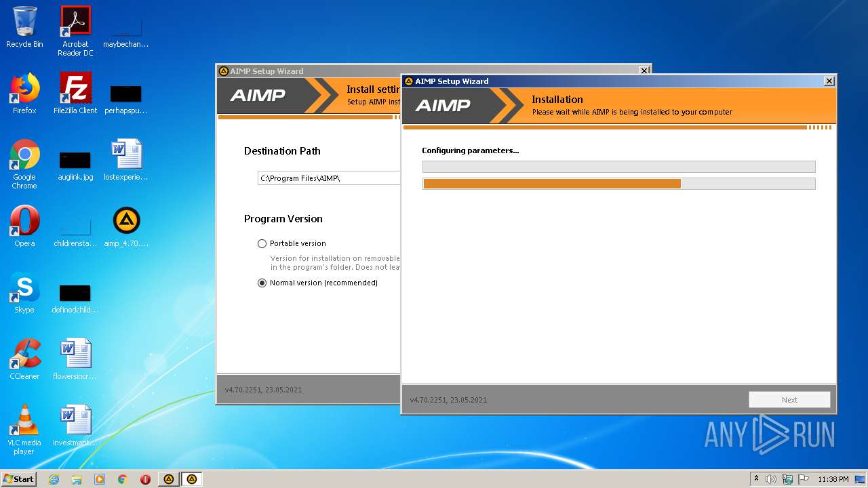Open the childrensta desktop file
This screenshot has height=488, width=868.
(x=75, y=232)
